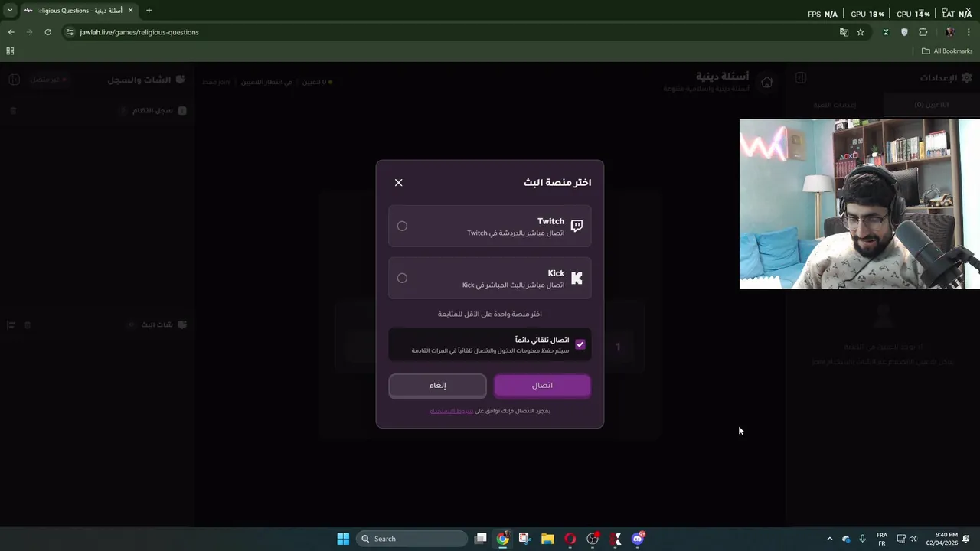
Task: Open Discord from the taskbar
Action: click(638, 539)
